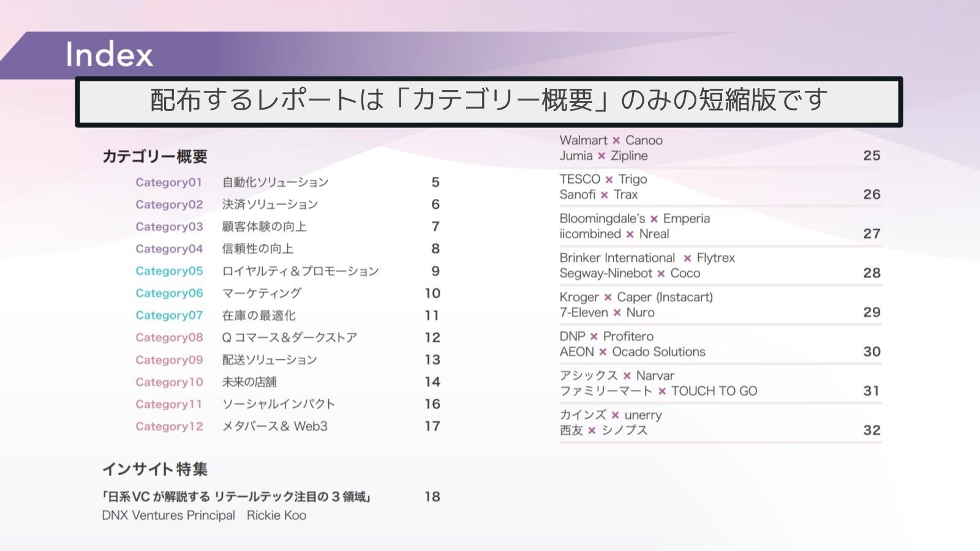Viewport: 980px width, 551px height.
Task: Select the Category01 label
Action: 169,182
